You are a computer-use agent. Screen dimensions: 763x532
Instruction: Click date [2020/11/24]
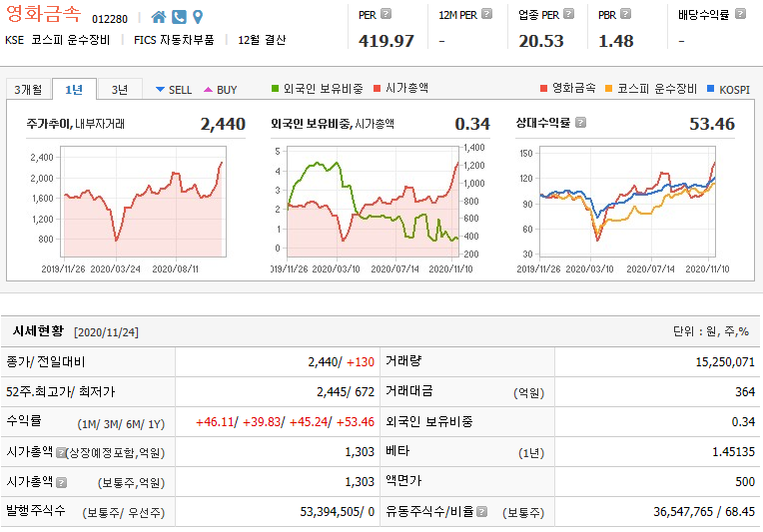(106, 332)
